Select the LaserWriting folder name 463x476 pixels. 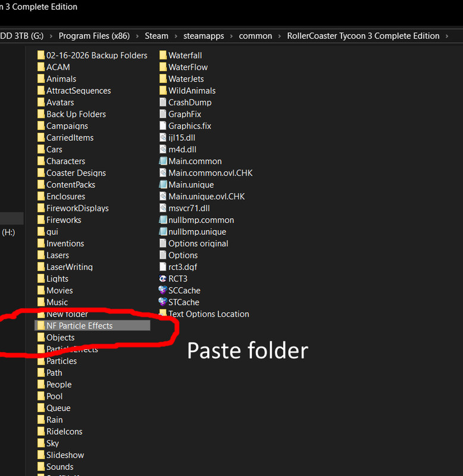tap(70, 267)
